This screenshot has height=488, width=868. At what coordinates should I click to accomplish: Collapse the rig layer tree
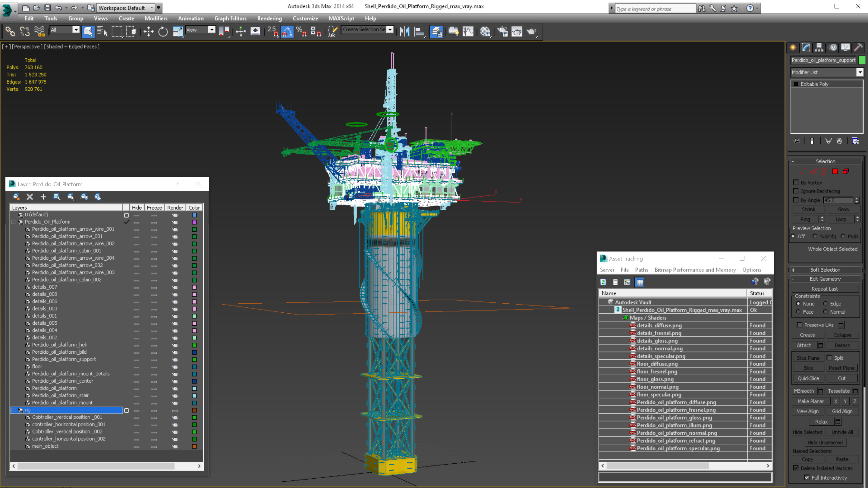point(14,410)
